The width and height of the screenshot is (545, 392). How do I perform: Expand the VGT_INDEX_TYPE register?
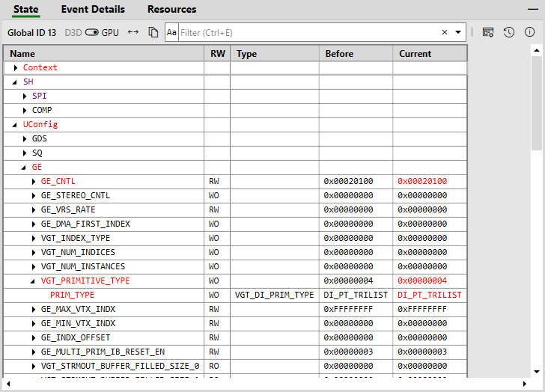pyautogui.click(x=34, y=239)
